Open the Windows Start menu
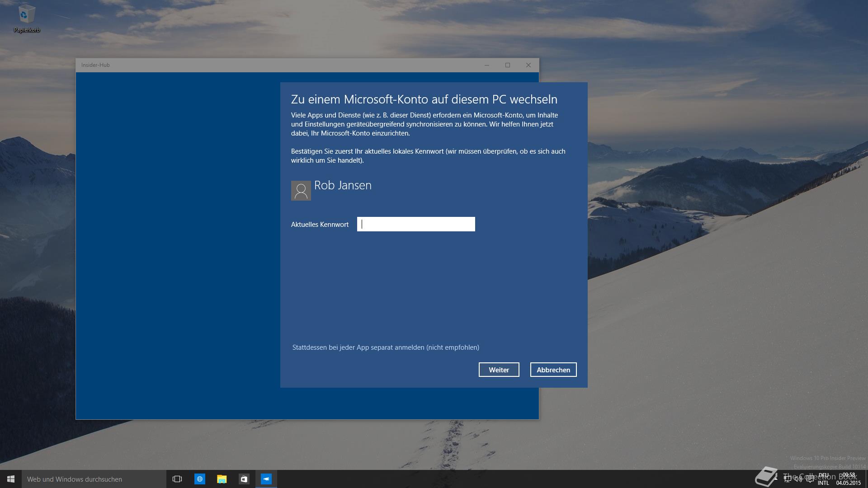The width and height of the screenshot is (868, 488). point(11,479)
